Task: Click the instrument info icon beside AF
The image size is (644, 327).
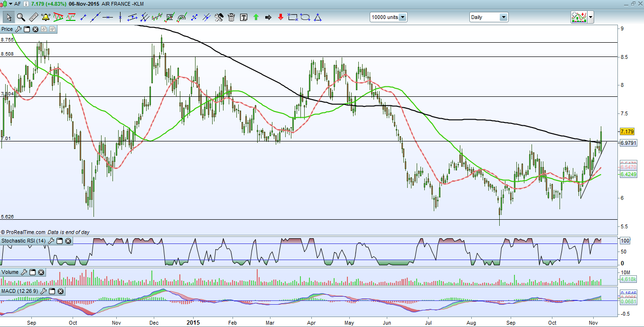Action: 26,4
